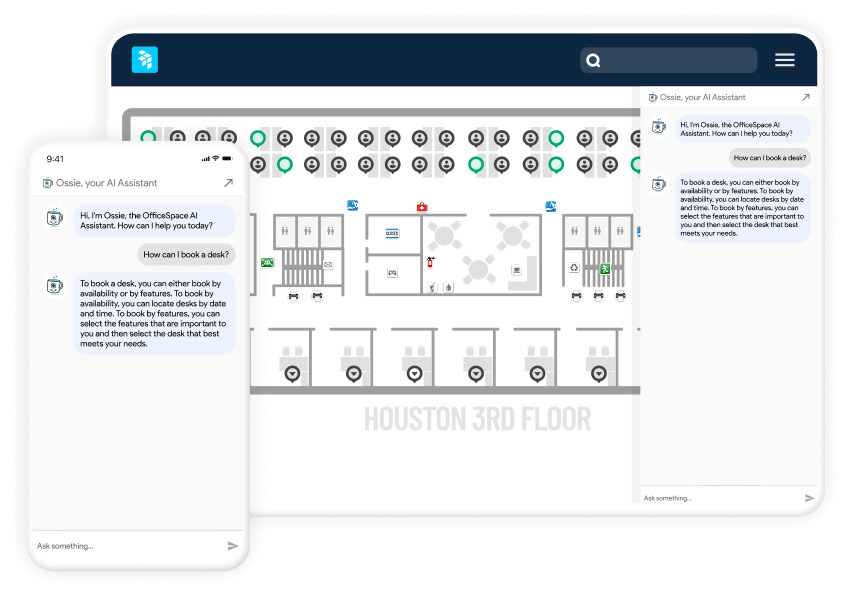Click the tablet's 'Ask something...' message field
The height and width of the screenshot is (595, 849).
[720, 498]
